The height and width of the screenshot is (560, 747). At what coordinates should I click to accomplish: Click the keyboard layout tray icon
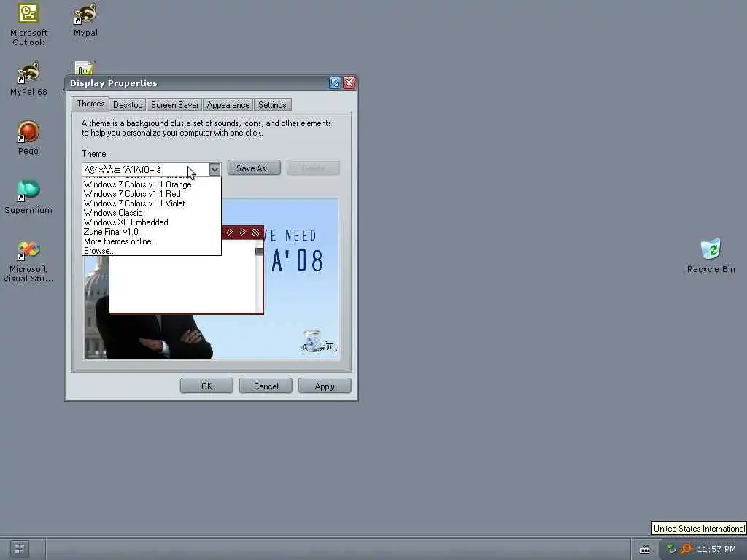[645, 550]
